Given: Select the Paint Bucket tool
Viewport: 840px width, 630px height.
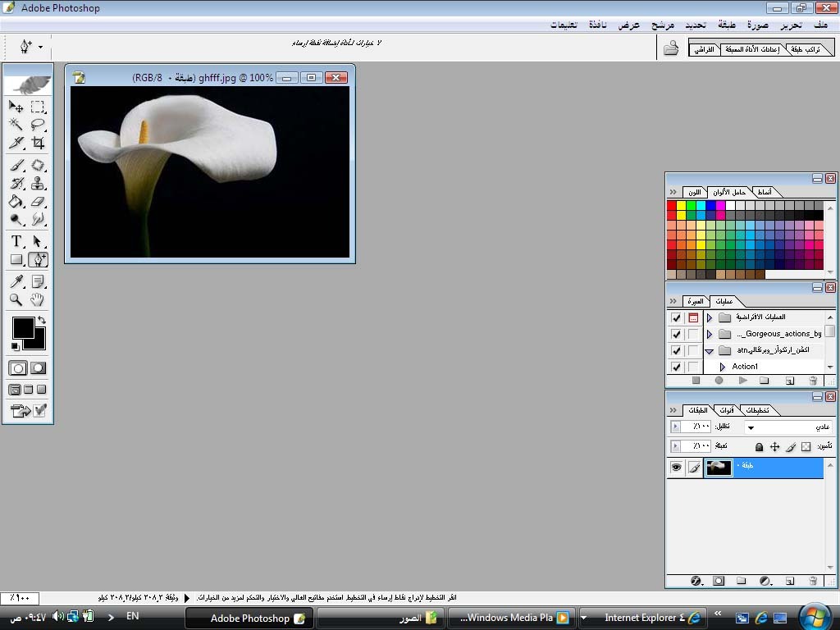Looking at the screenshot, I should (x=16, y=202).
